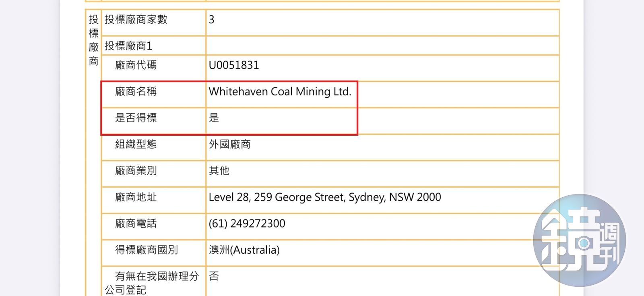Screen dimensions: 644x296
Task: Click the 廠商地址 label
Action: tap(136, 197)
